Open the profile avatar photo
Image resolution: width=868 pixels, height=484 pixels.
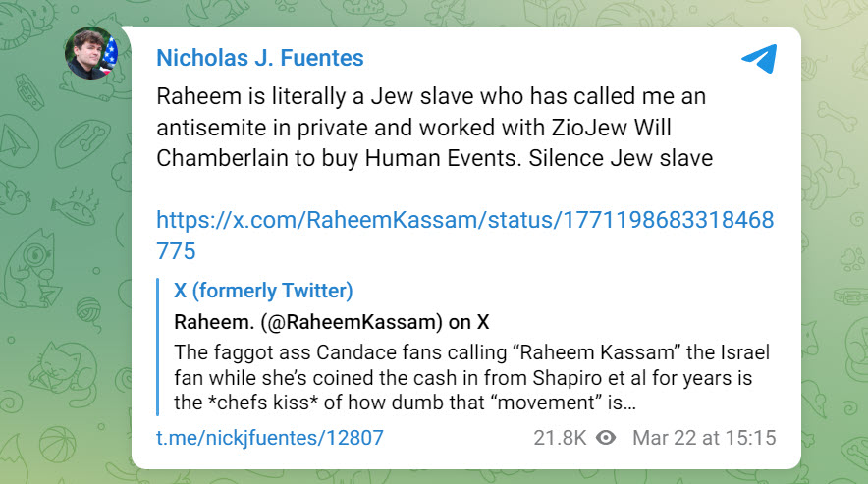pyautogui.click(x=91, y=52)
